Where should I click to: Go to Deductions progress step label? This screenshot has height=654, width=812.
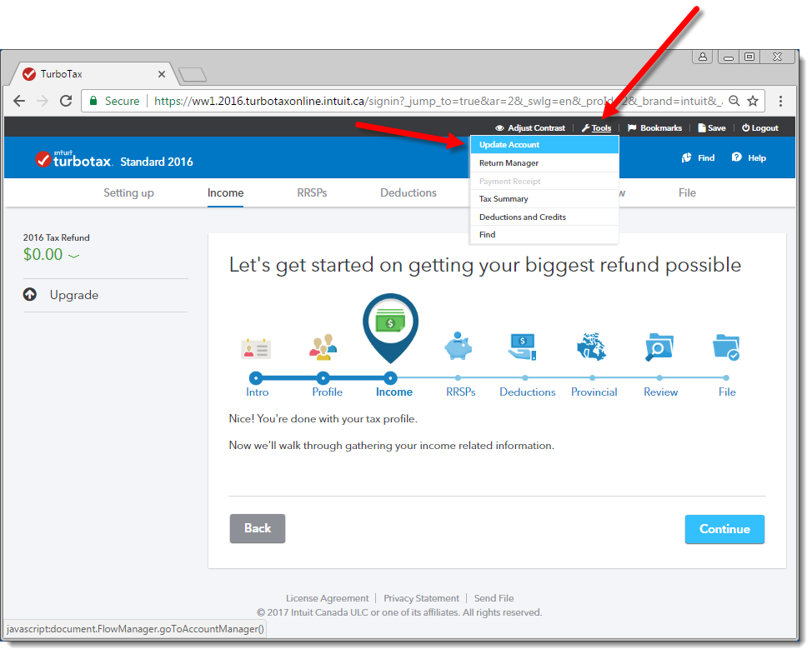(x=527, y=392)
